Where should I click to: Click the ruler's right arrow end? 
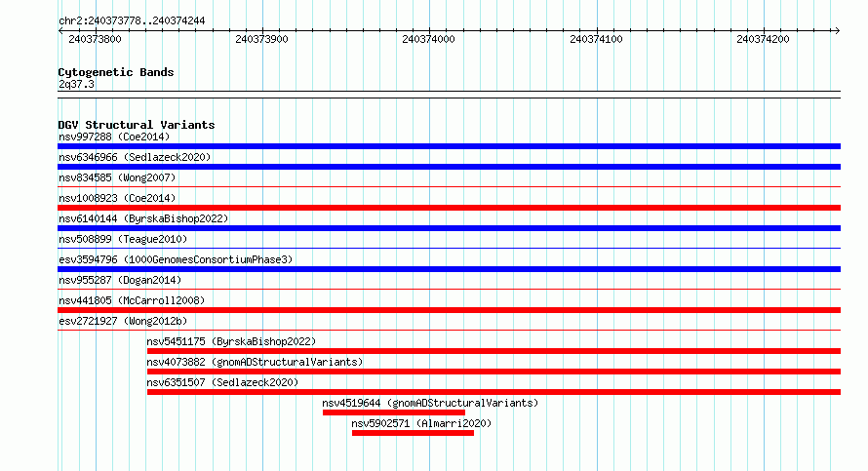point(838,31)
